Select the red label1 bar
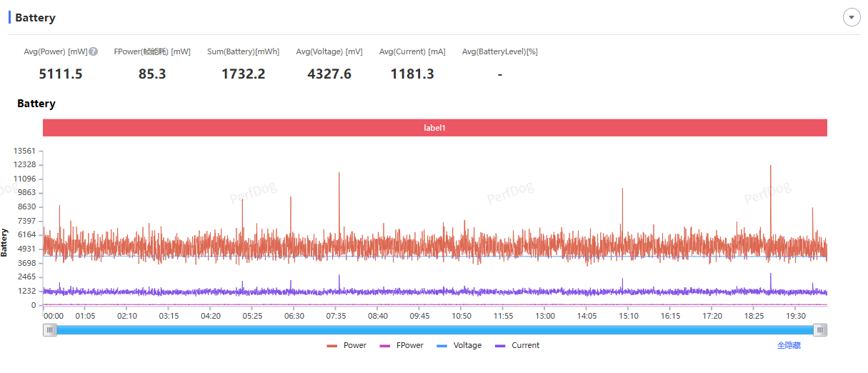 coord(434,128)
